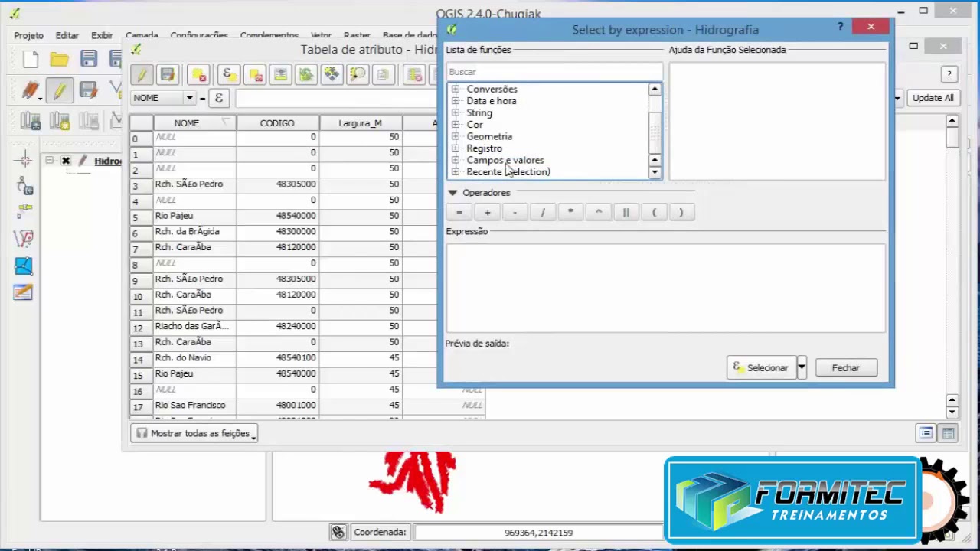Open the Exibir menu
980x551 pixels.
pos(102,35)
